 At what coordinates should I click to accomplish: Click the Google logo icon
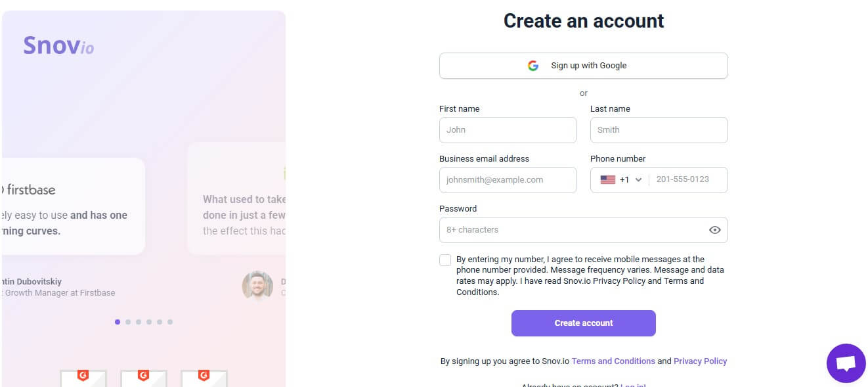click(533, 66)
